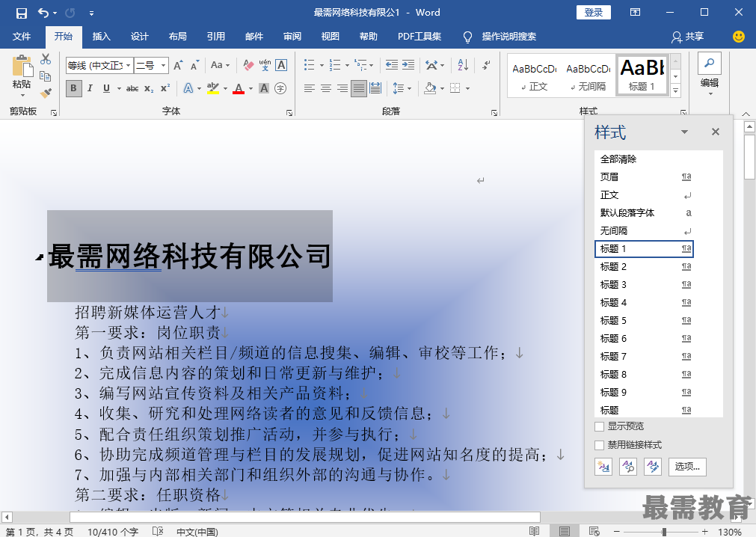
Task: Apply character shading icon
Action: point(264,88)
